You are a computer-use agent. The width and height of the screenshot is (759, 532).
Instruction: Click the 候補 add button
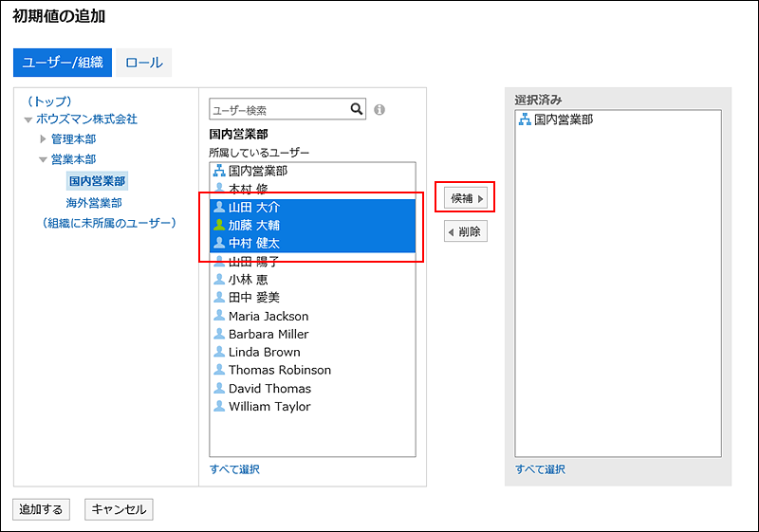pyautogui.click(x=466, y=198)
